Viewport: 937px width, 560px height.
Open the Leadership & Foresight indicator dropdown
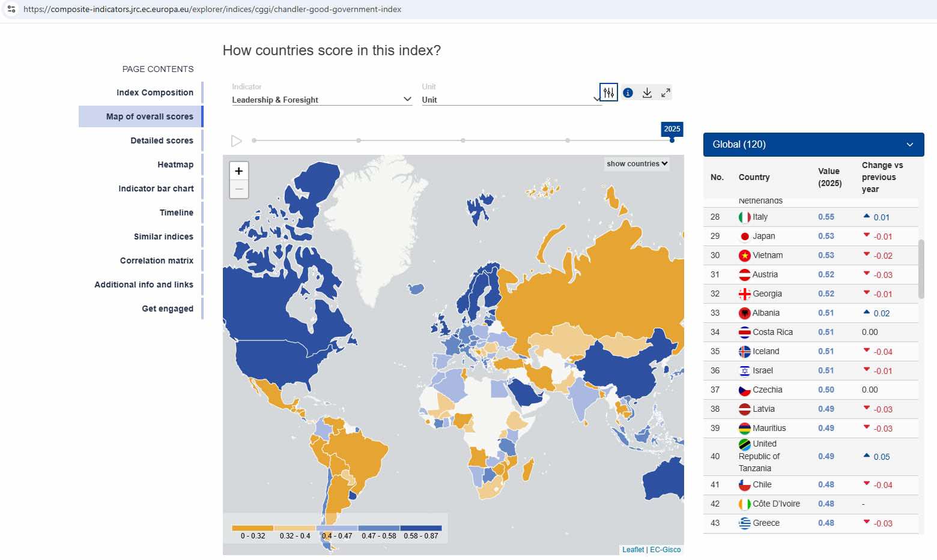[x=321, y=100]
